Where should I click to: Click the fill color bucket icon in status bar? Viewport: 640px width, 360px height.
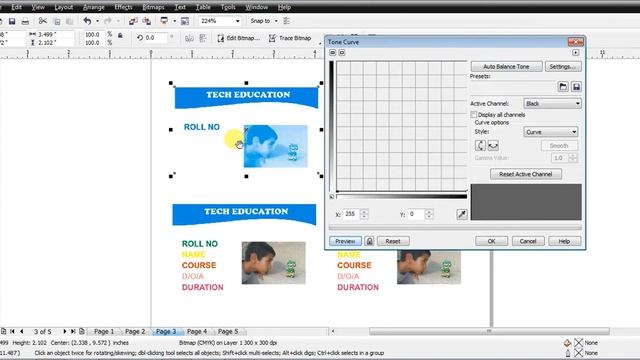[567, 343]
